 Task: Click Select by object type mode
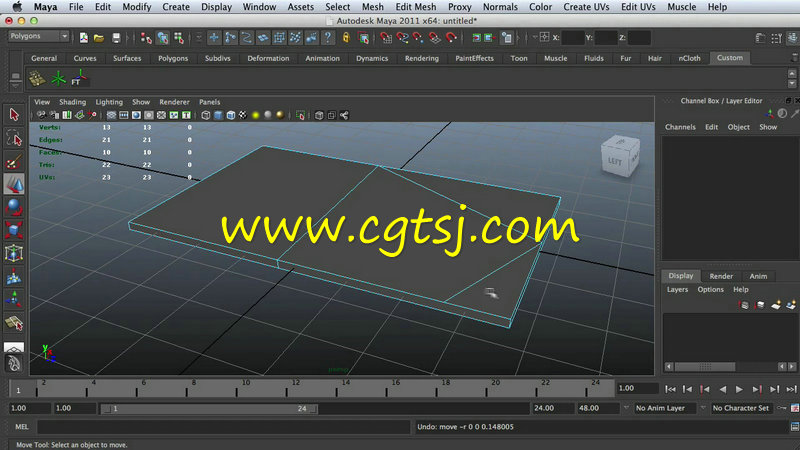click(x=163, y=38)
